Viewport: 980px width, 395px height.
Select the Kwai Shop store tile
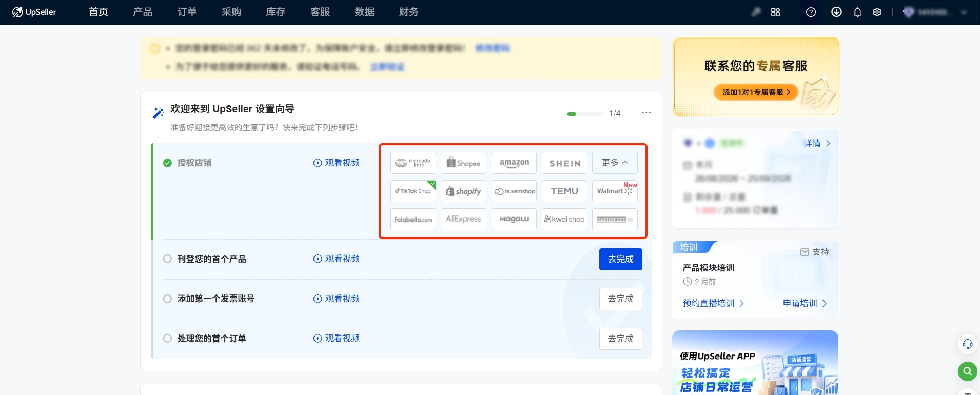(x=564, y=219)
